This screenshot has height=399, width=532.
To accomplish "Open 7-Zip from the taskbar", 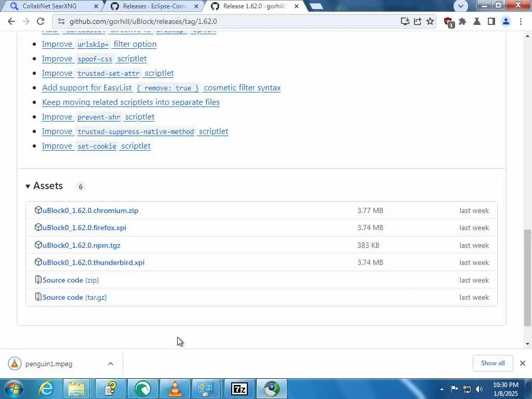I will (239, 389).
